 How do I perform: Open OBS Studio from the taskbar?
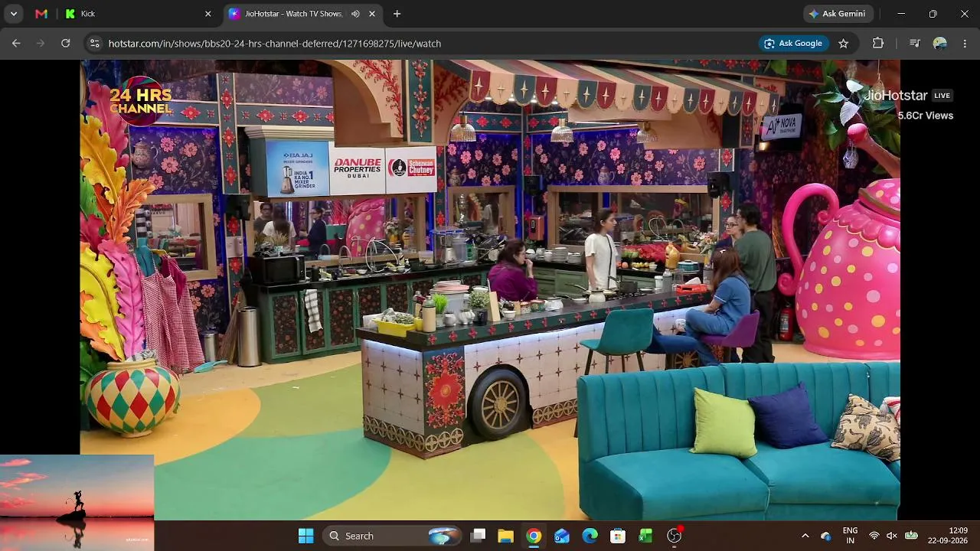[x=674, y=536]
